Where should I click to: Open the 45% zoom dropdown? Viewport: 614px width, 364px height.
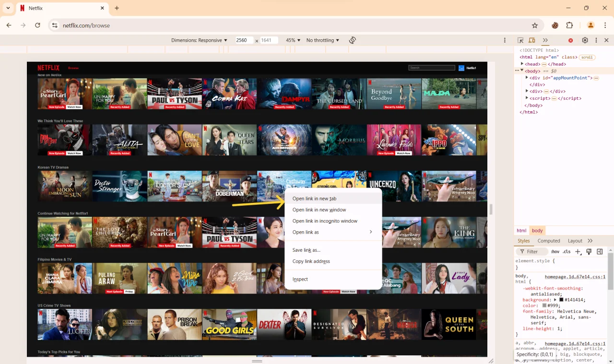coord(293,40)
